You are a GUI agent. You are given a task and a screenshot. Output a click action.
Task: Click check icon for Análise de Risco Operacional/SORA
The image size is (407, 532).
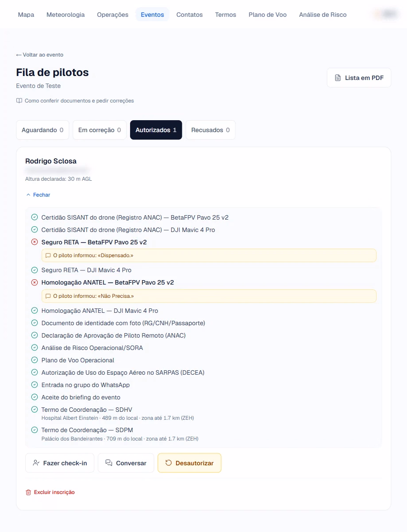pos(35,348)
